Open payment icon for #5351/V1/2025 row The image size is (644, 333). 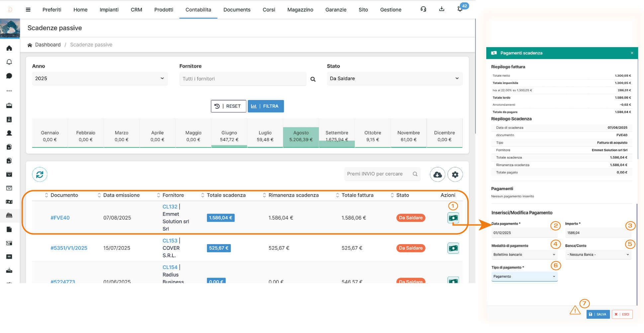(453, 248)
